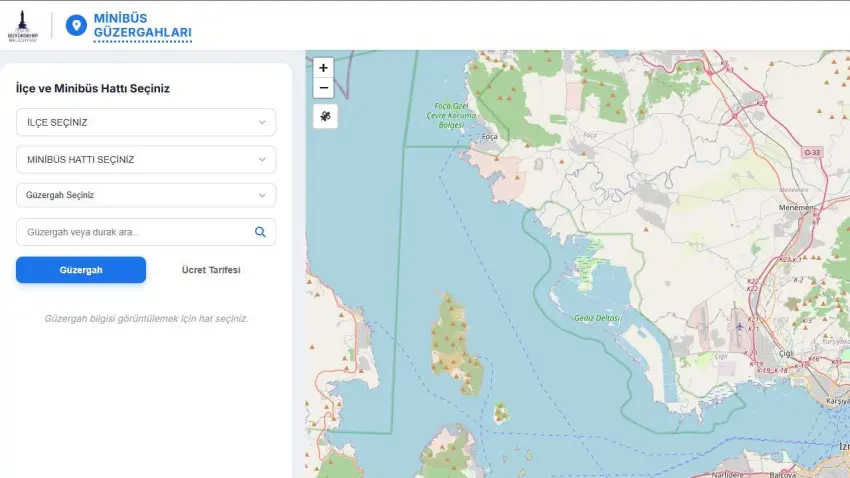This screenshot has height=478, width=850.
Task: Click the magnifier search icon
Action: (260, 232)
